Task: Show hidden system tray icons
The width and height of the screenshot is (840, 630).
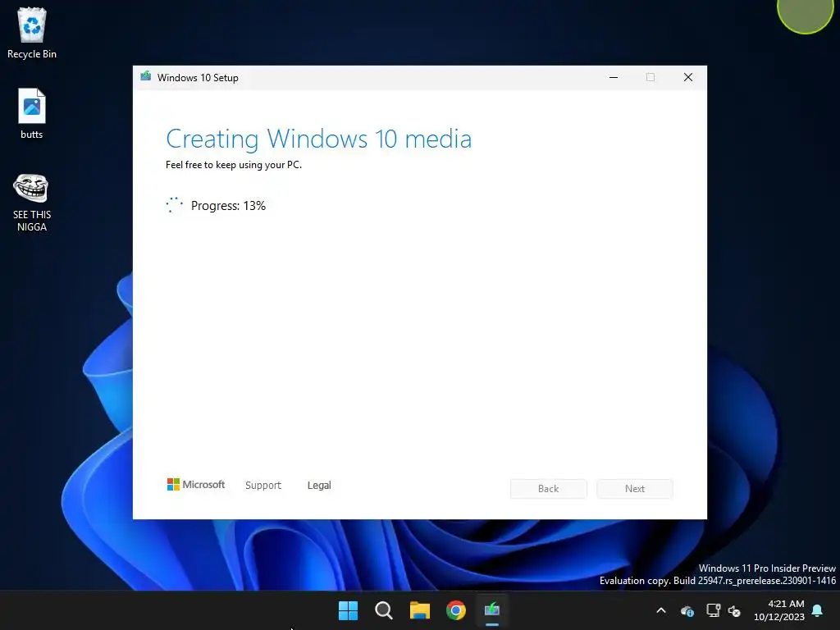Action: click(x=661, y=610)
